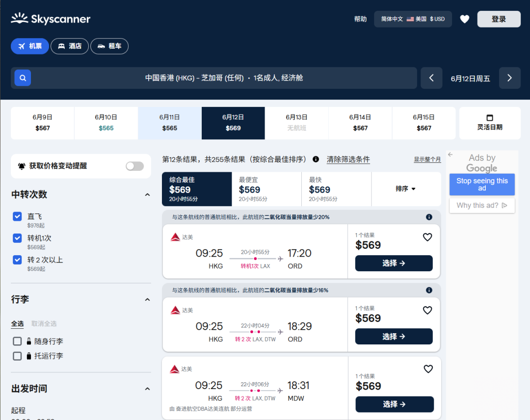This screenshot has width=530, height=420.
Task: Uncheck the 直飞 direct flight checkbox
Action: coord(17,216)
